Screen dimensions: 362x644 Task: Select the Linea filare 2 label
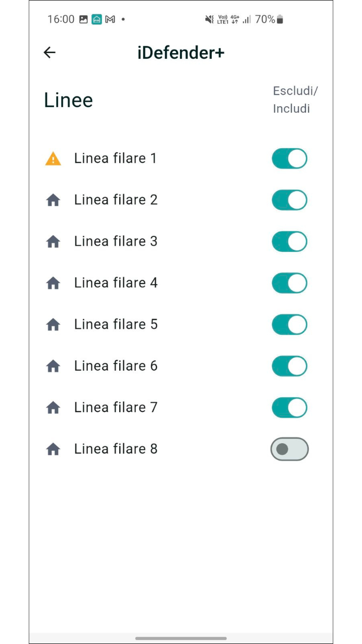point(116,200)
